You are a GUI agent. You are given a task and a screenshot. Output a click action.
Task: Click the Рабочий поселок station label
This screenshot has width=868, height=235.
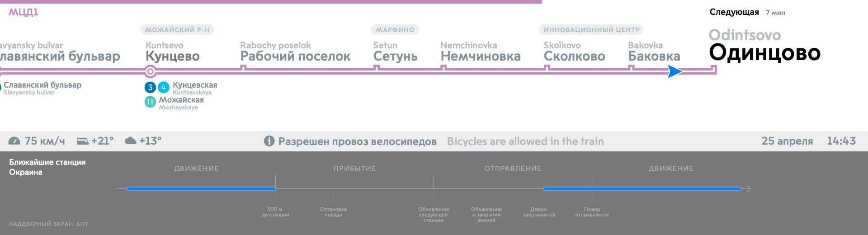(x=295, y=56)
